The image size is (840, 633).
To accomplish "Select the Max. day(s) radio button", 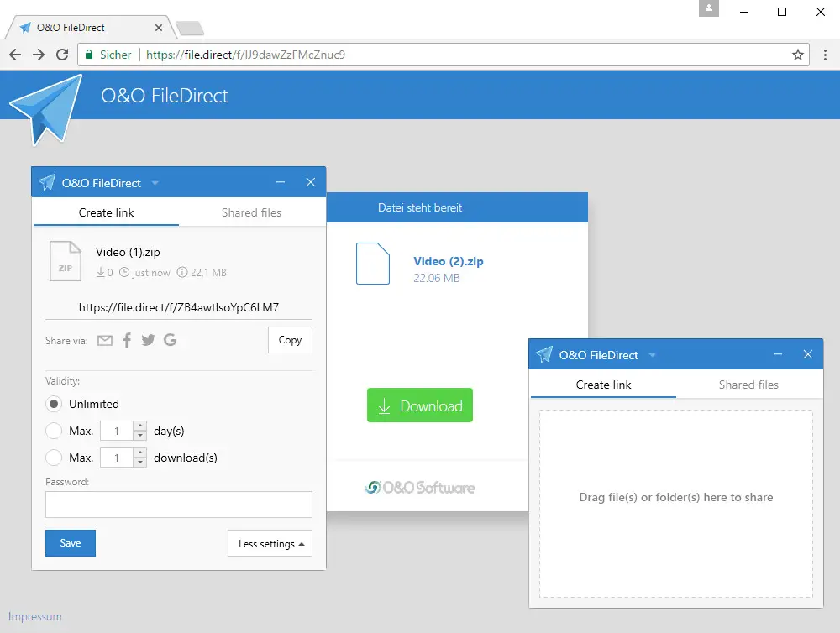I will point(54,431).
